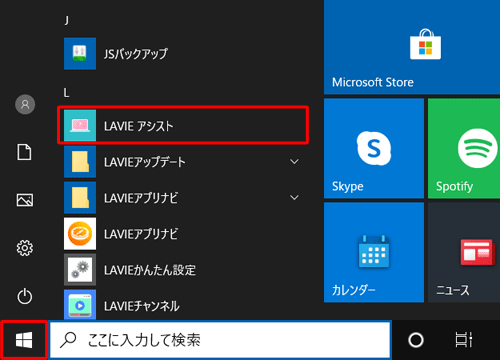This screenshot has height=360, width=500.
Task: Click the letter L section header
Action: click(x=67, y=93)
